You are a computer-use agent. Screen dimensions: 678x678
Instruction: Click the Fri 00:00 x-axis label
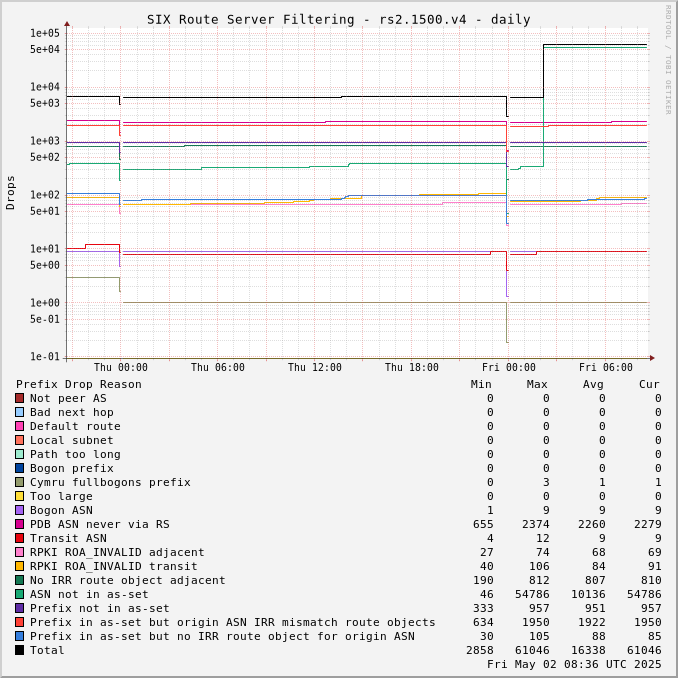(508, 368)
